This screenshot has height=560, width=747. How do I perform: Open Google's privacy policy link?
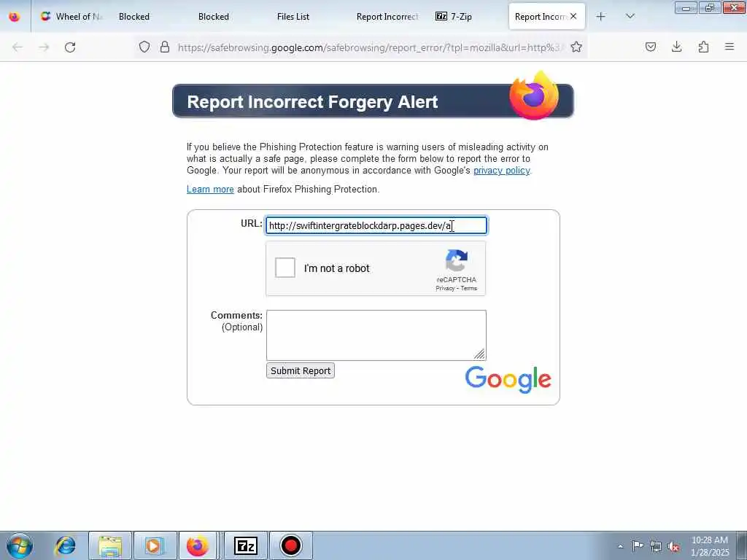502,171
